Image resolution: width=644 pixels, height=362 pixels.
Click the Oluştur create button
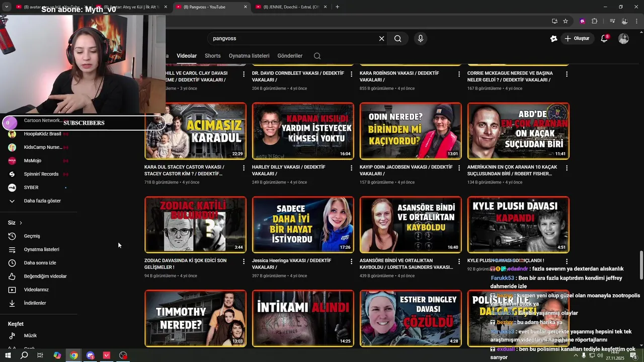click(577, 38)
